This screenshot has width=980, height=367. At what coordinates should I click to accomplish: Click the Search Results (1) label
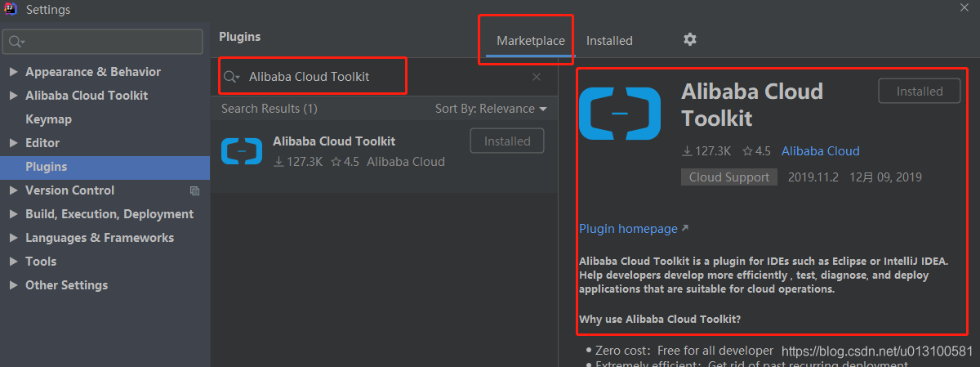[269, 109]
